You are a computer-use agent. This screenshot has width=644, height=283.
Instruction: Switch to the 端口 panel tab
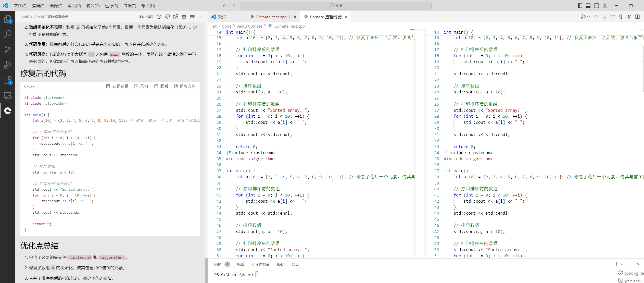(295, 264)
